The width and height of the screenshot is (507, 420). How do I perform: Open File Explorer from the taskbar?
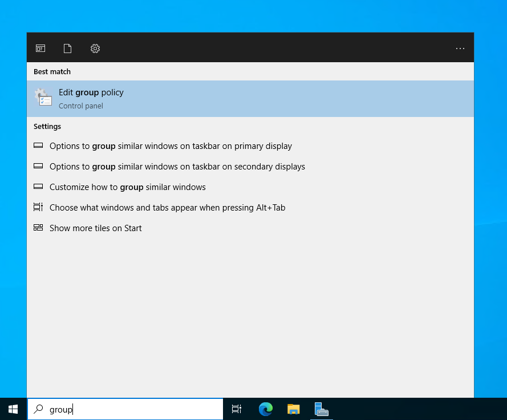click(x=293, y=409)
